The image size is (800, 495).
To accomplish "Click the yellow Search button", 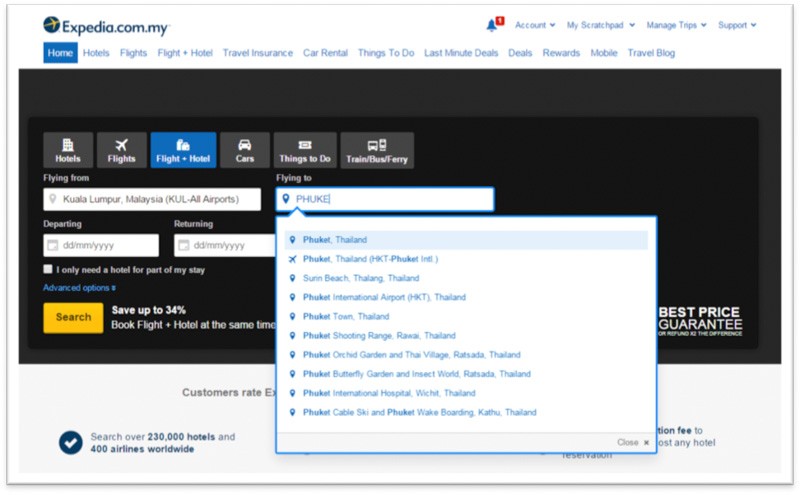I will tap(73, 317).
